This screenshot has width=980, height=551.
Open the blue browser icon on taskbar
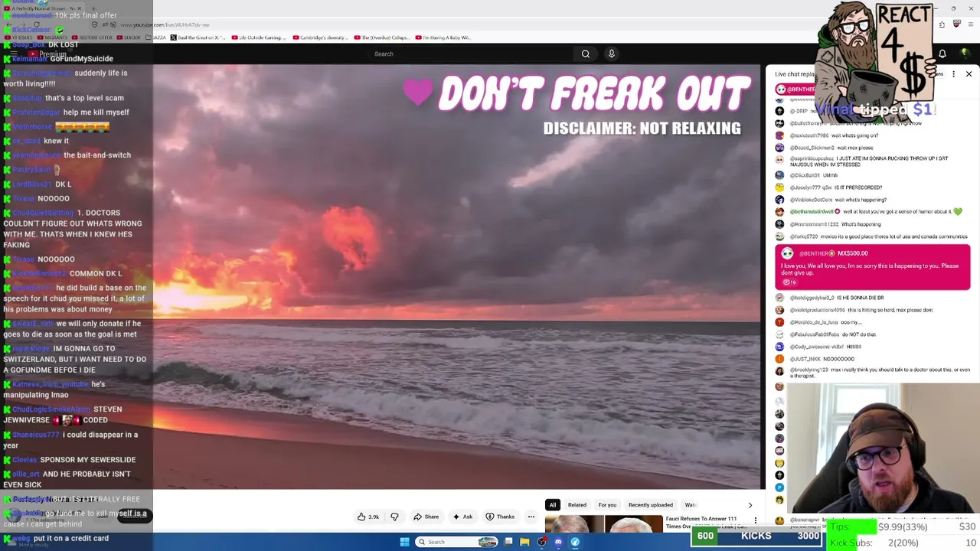coord(575,542)
